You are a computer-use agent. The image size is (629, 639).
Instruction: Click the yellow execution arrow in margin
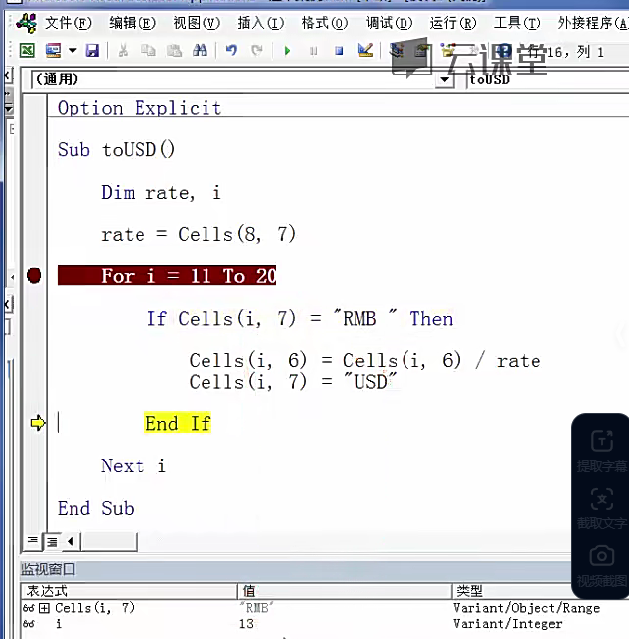click(x=38, y=423)
